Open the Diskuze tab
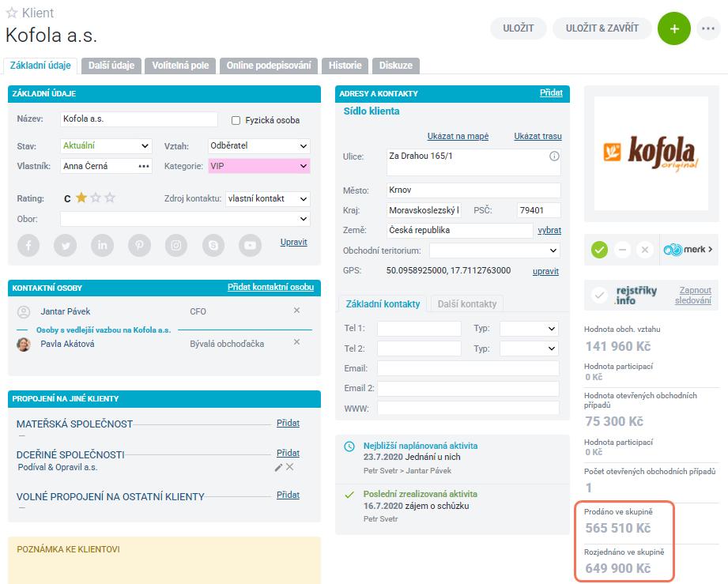 pyautogui.click(x=395, y=66)
